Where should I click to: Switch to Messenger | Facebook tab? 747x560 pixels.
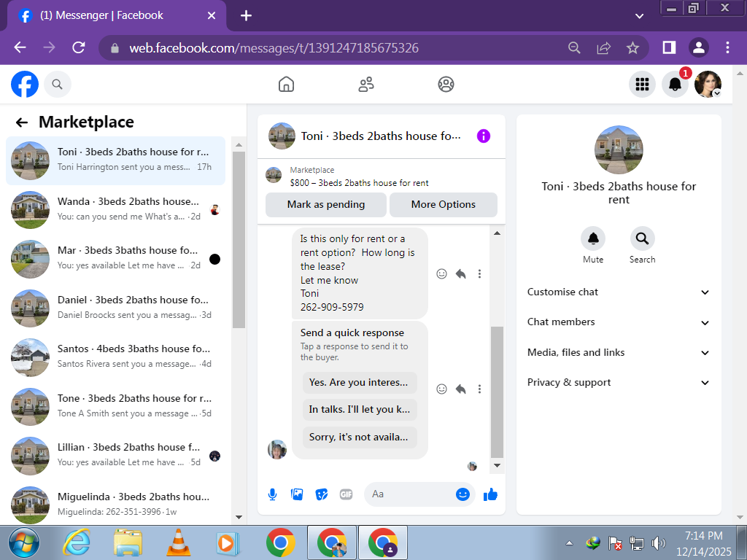(117, 16)
